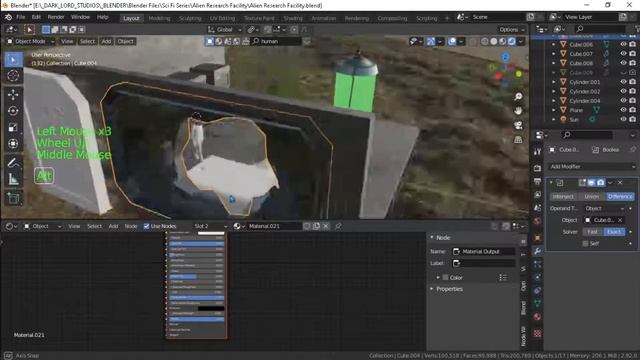Click the Blender logo menu icon
The height and width of the screenshot is (360, 640).
(x=8, y=17)
